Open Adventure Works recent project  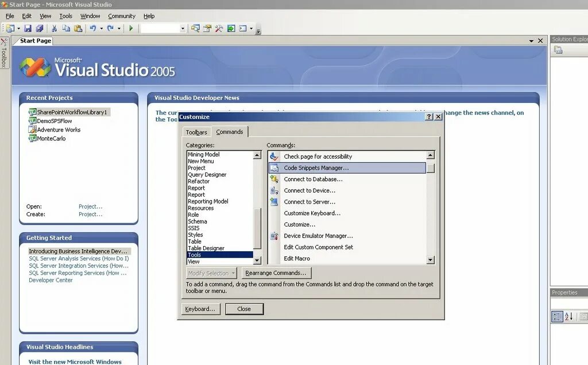pyautogui.click(x=59, y=129)
